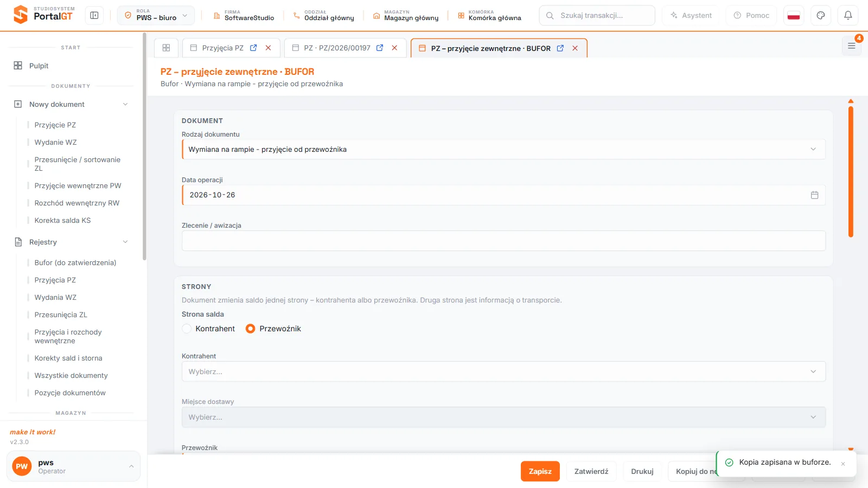Viewport: 868px width, 488px height.
Task: Open the notifications bell
Action: point(848,15)
